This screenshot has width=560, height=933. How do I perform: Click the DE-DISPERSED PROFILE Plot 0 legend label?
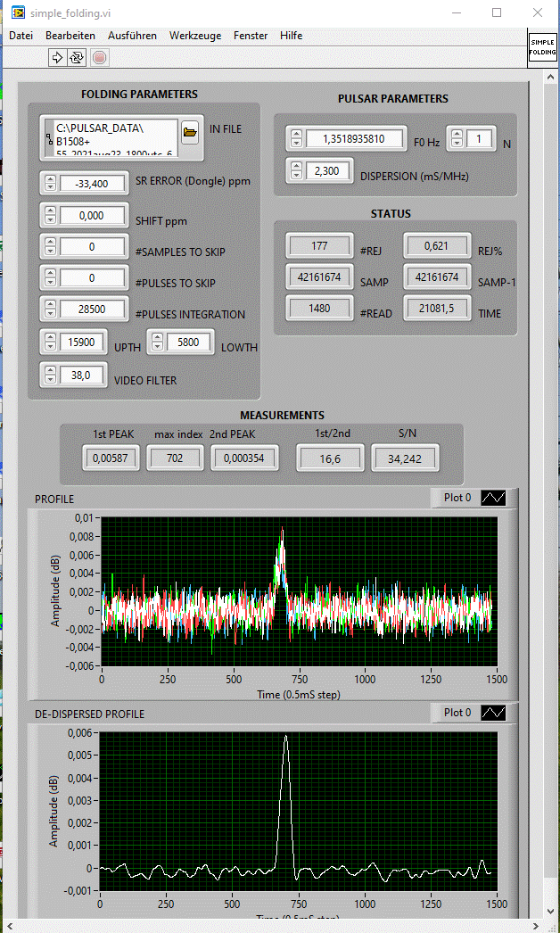click(457, 713)
